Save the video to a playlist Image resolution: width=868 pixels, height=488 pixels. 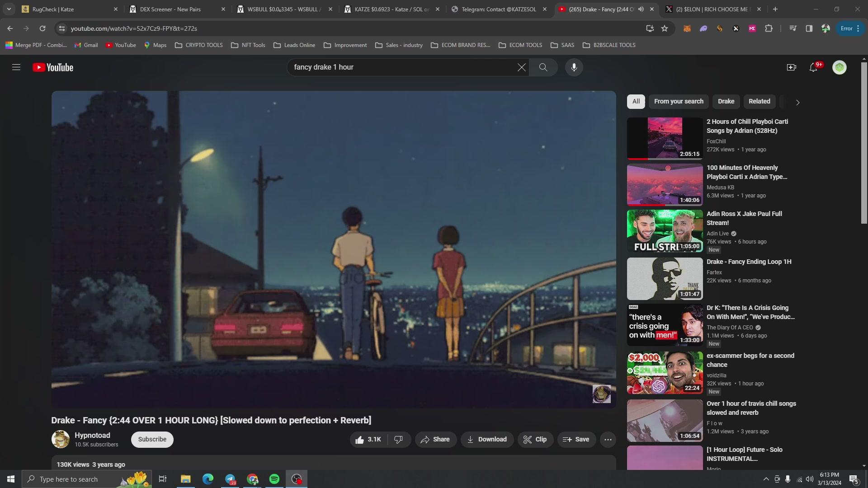(576, 439)
